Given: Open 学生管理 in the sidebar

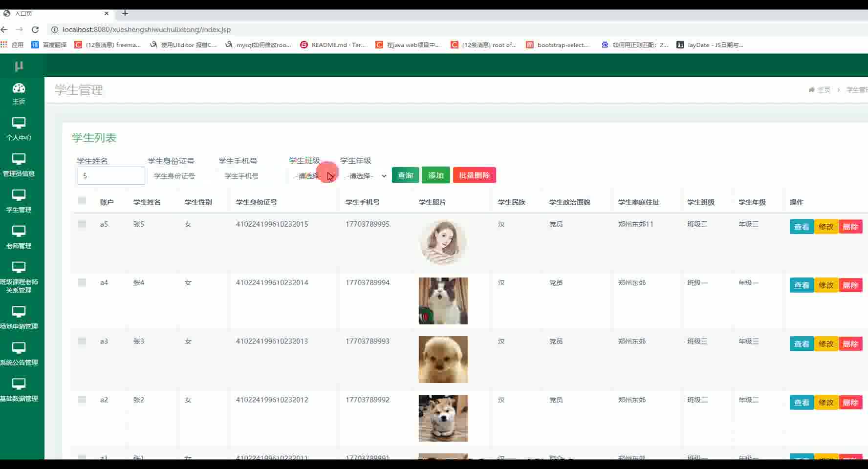Looking at the screenshot, I should pos(19,201).
